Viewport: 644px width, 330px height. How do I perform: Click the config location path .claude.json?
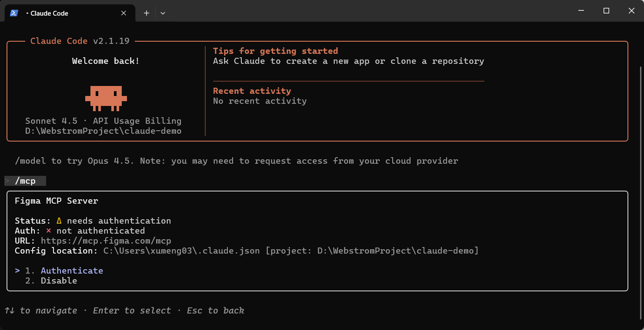[181, 251]
